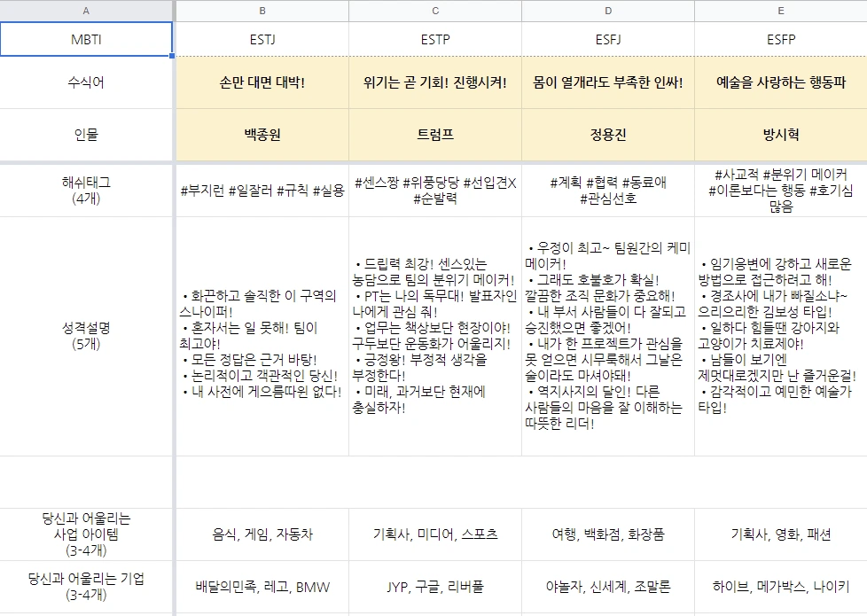Click the cell 'JYP, 구글, 리버풀'
This screenshot has width=867, height=616.
(435, 587)
